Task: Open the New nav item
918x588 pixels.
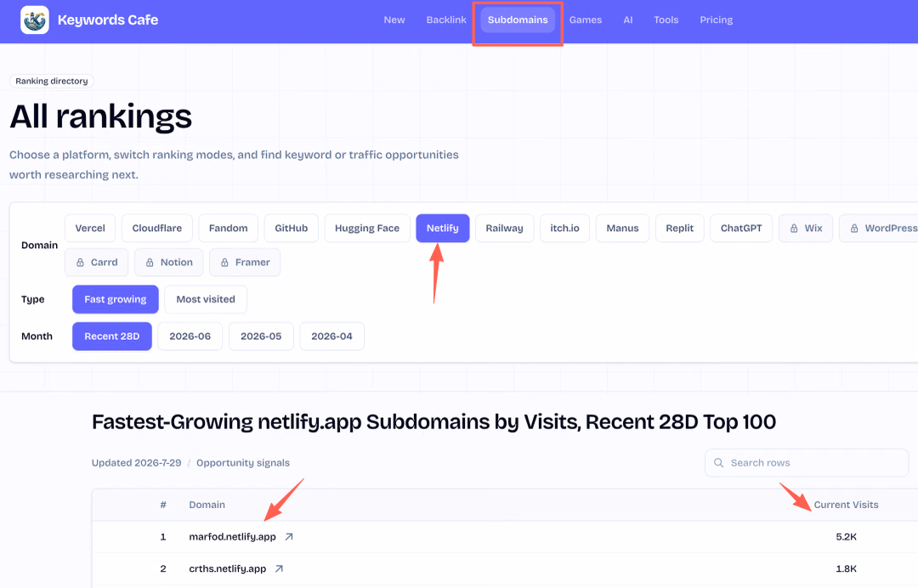Action: click(x=394, y=20)
